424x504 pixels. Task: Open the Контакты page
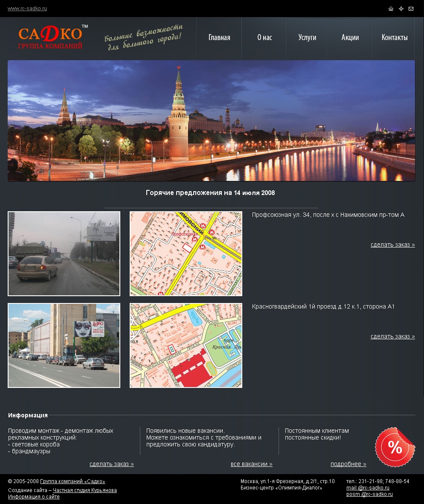point(395,38)
